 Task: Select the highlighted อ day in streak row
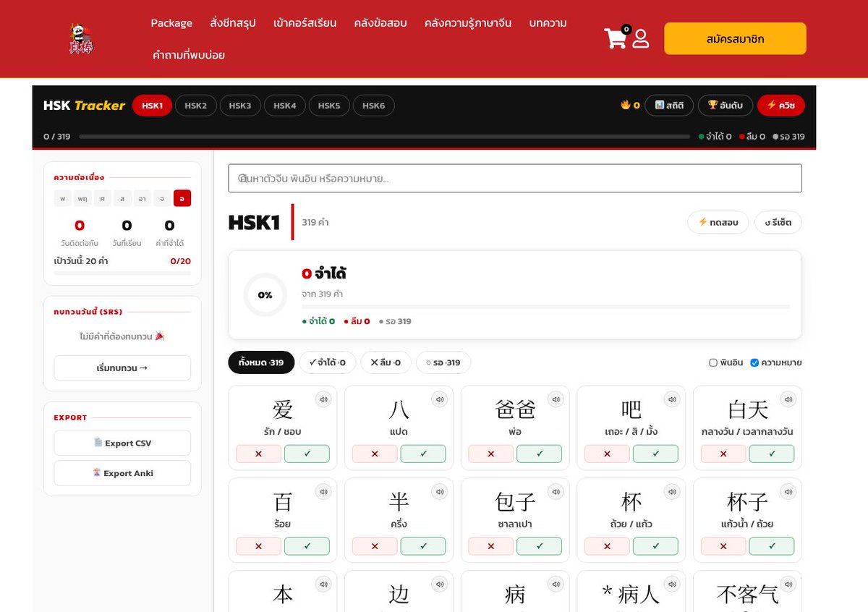[x=182, y=198]
